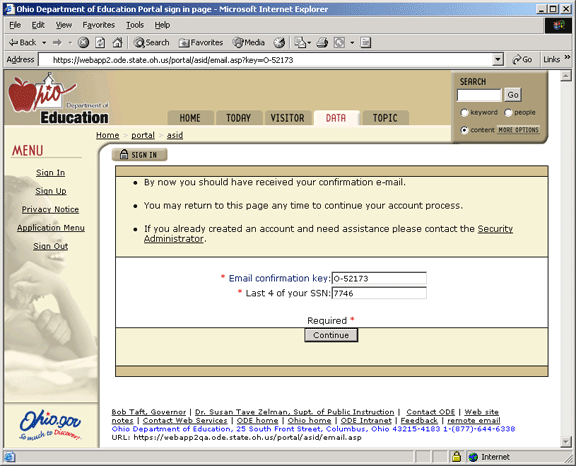Click the Email confirmation key field
The width and height of the screenshot is (576, 466).
point(379,278)
